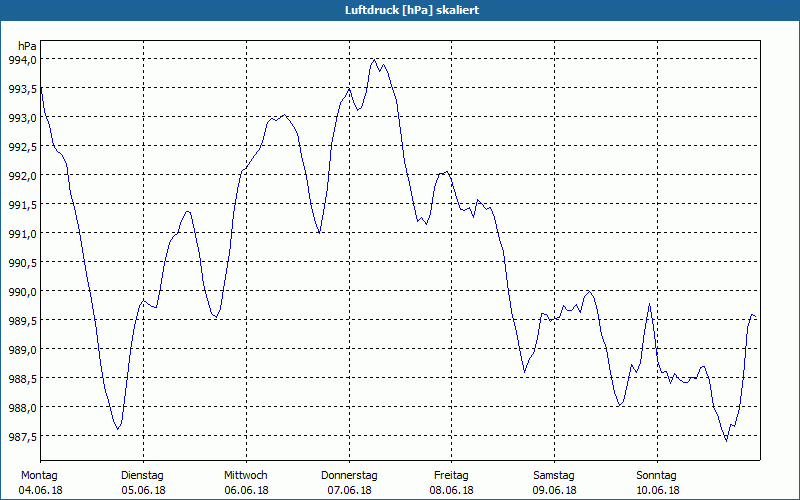Select the 993,5 axis value
Viewport: 800px width, 500px height.
click(22, 89)
